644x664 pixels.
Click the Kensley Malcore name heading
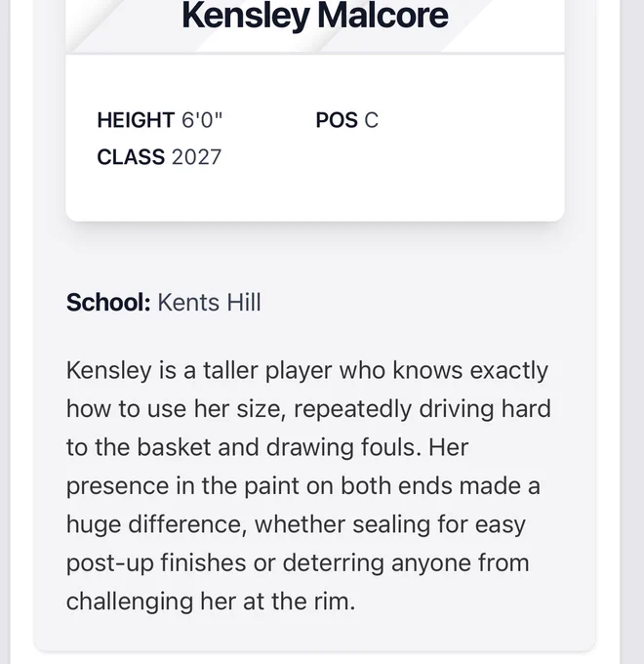(315, 16)
